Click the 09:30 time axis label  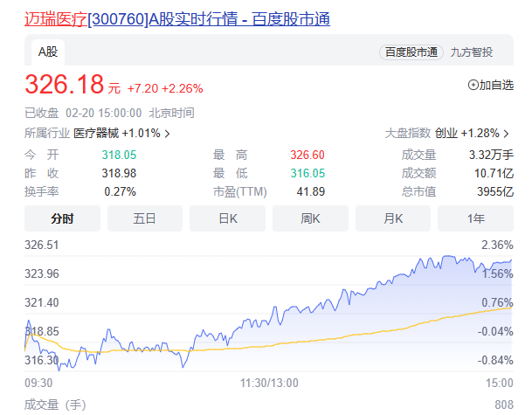coord(38,383)
